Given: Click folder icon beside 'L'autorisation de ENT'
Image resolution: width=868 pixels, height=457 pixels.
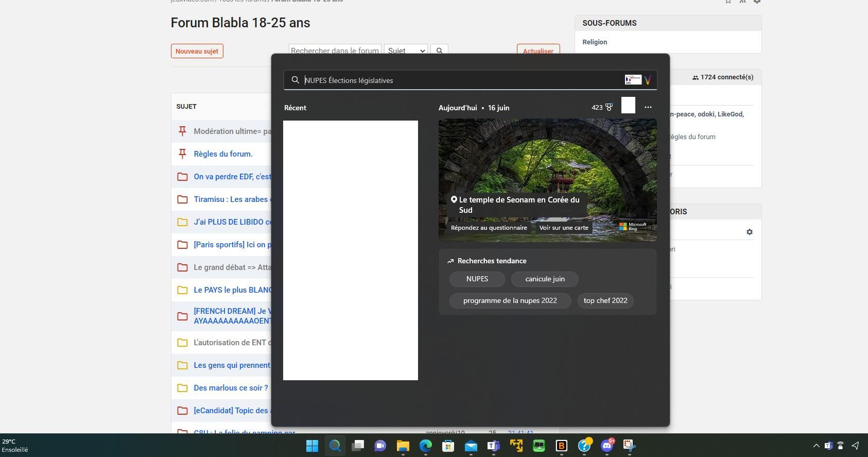Looking at the screenshot, I should click(x=182, y=343).
